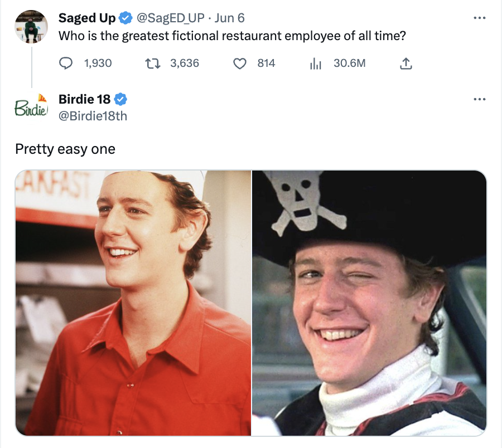
Task: Open the right photo with pirate hat
Action: (x=369, y=303)
